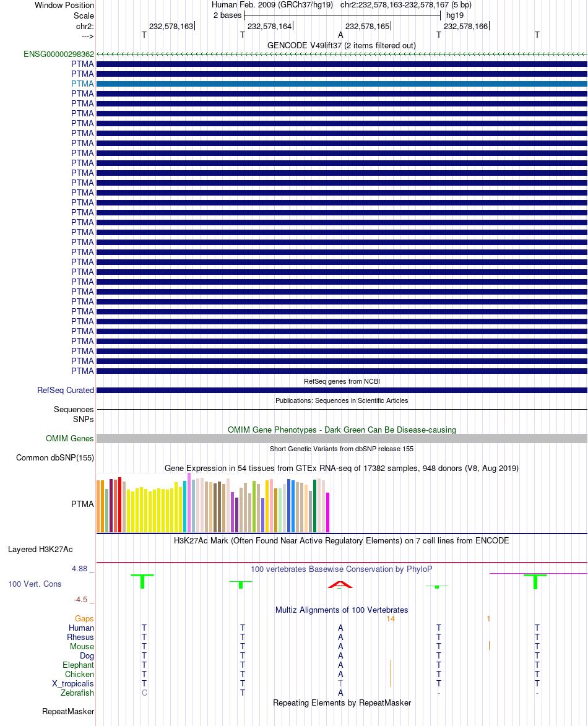588x726 pixels.
Task: Click the red A PhyloP conservation bar
Action: pyautogui.click(x=340, y=584)
